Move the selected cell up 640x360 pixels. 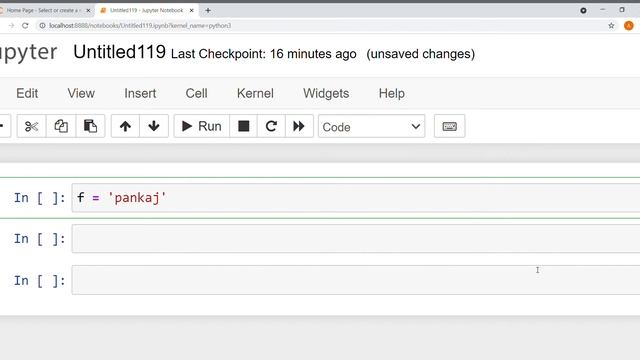(125, 126)
